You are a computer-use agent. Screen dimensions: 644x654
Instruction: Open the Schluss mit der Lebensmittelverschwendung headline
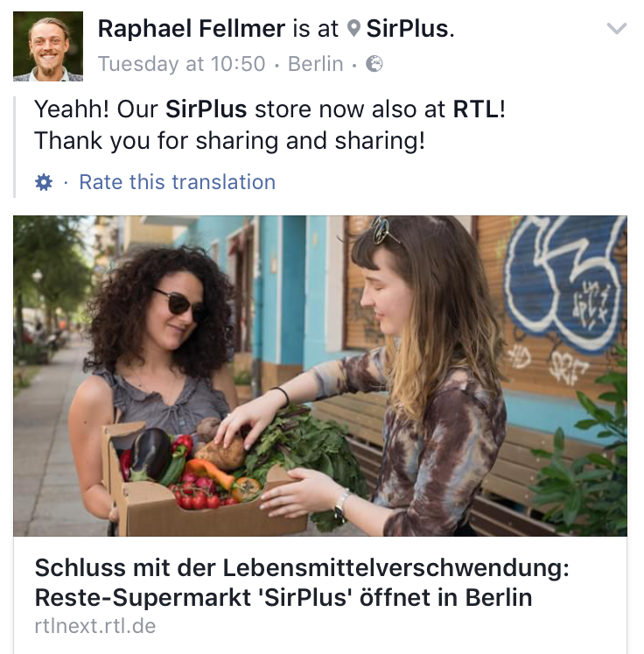302,568
